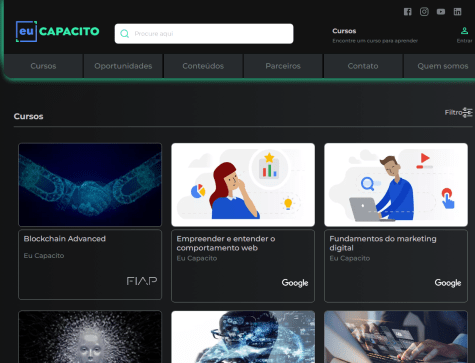This screenshot has height=363, width=475.
Task: Open the Cursos navigation tab
Action: (x=43, y=66)
